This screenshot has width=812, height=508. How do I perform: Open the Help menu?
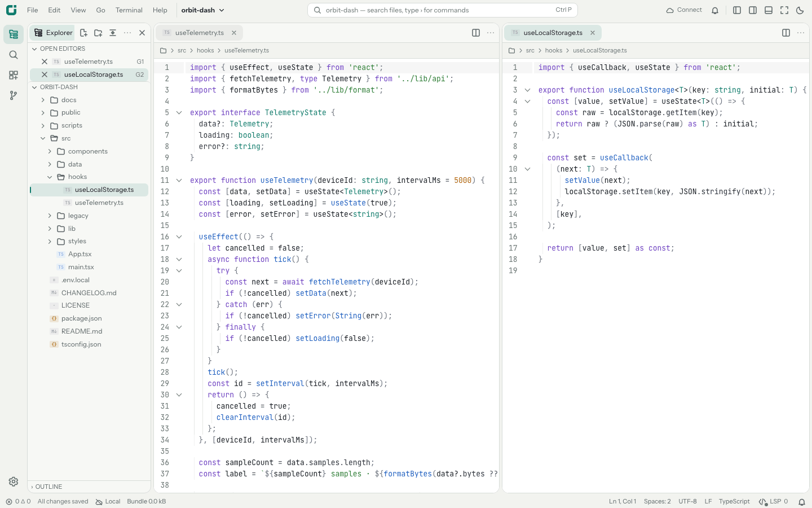(x=160, y=10)
